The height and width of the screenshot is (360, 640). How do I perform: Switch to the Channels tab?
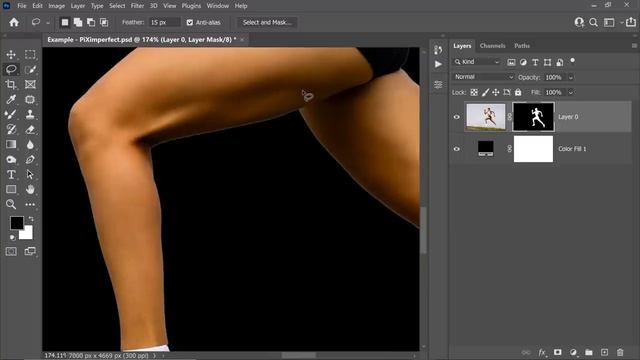[x=492, y=46]
